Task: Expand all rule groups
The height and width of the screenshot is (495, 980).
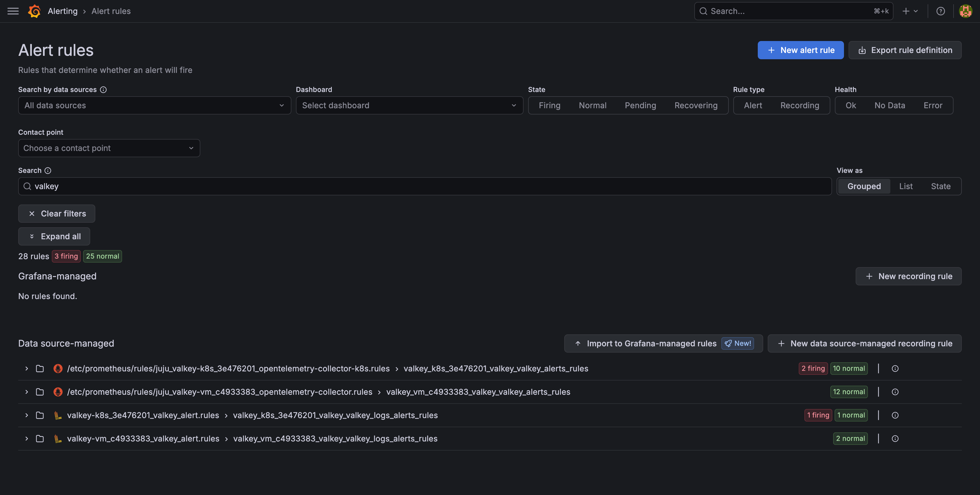Action: click(x=54, y=236)
